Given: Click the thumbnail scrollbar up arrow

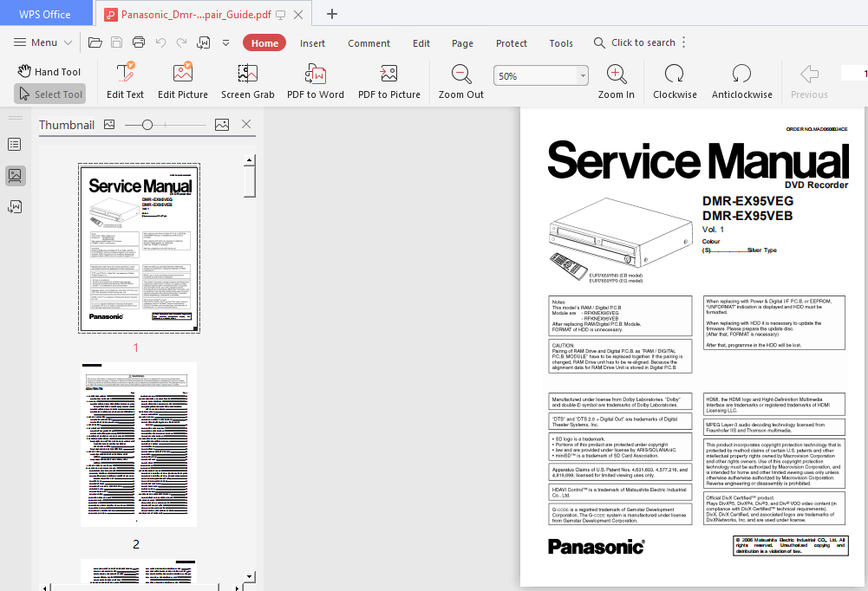Looking at the screenshot, I should [x=249, y=160].
